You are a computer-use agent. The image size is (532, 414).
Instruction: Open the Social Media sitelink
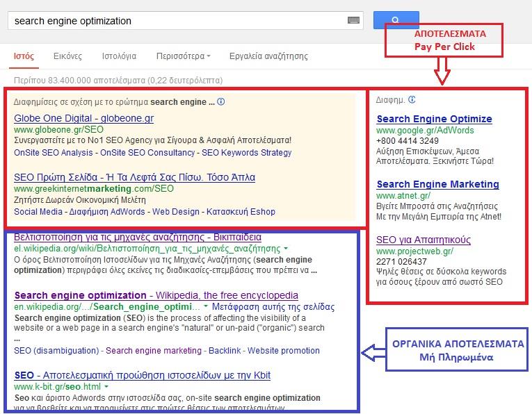pos(38,212)
